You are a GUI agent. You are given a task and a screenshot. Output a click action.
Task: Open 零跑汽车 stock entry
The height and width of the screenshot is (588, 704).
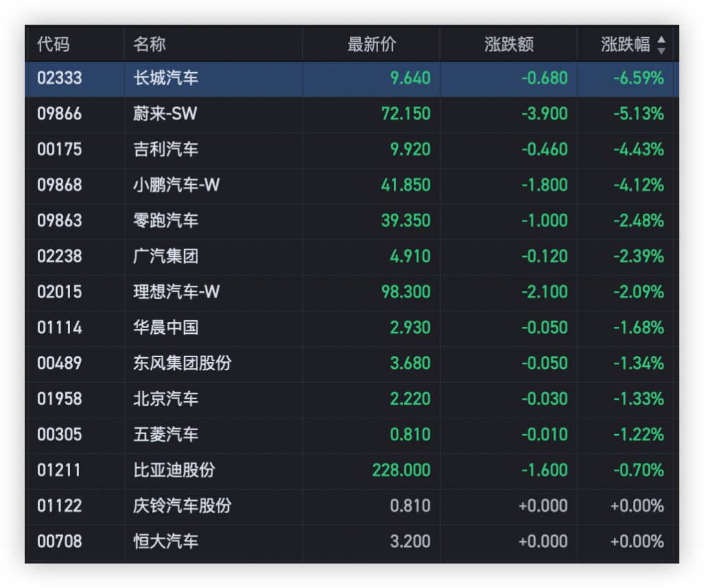tap(166, 221)
